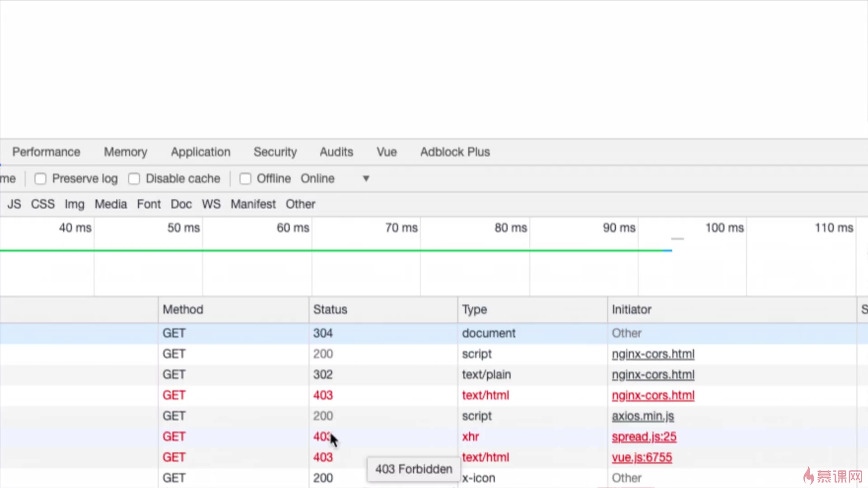
Task: Open the Application panel tab
Action: 200,152
